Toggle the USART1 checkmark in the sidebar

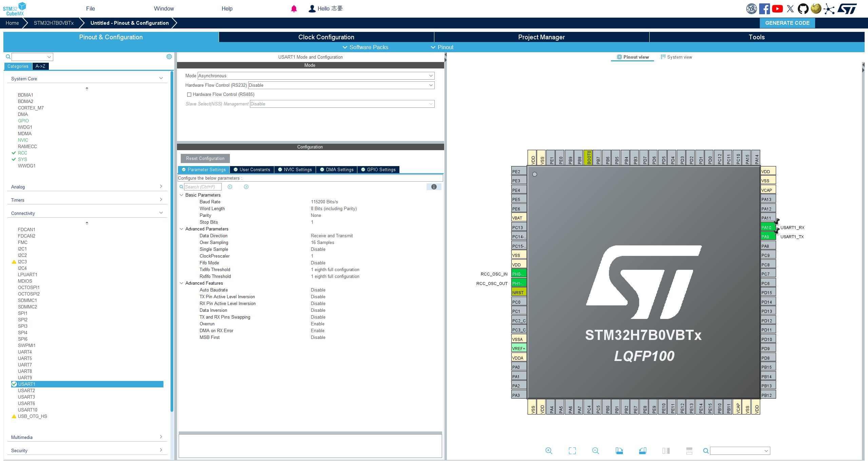click(14, 384)
